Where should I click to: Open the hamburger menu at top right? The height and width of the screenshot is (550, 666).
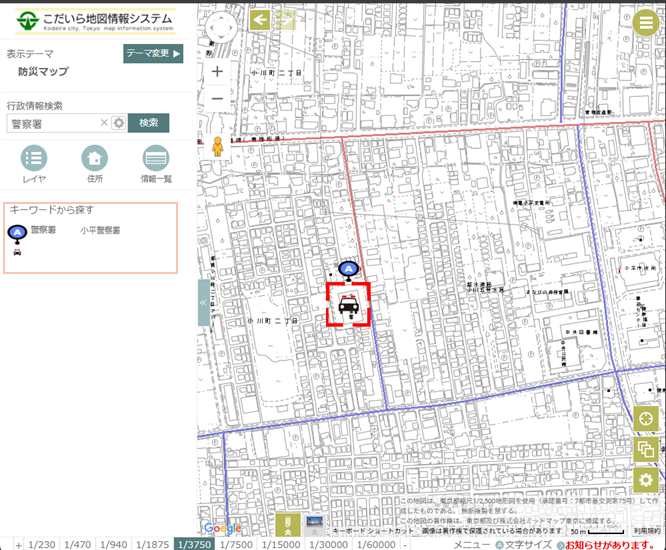coord(646,23)
